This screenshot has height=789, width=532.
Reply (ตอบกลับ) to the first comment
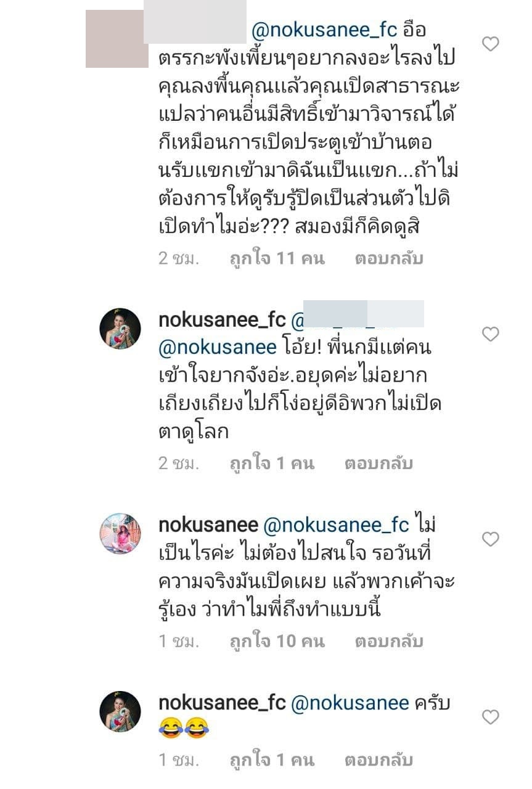pos(388,258)
